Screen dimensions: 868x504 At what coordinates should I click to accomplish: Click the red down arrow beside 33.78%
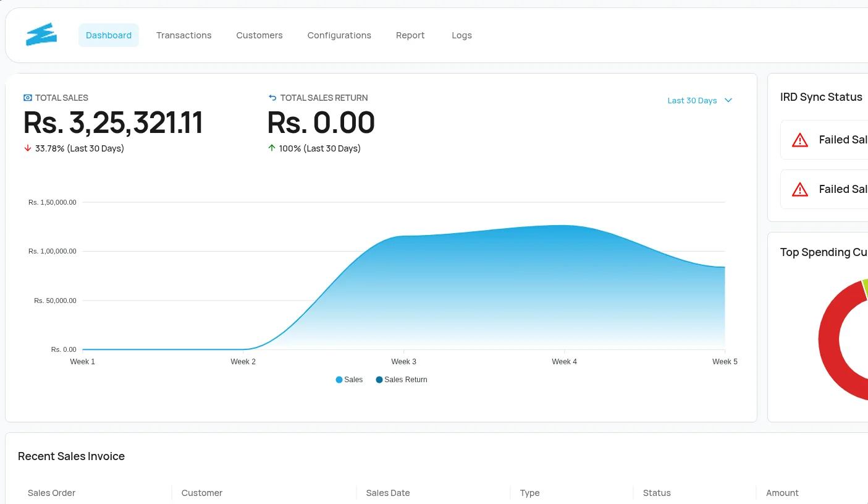pyautogui.click(x=27, y=148)
